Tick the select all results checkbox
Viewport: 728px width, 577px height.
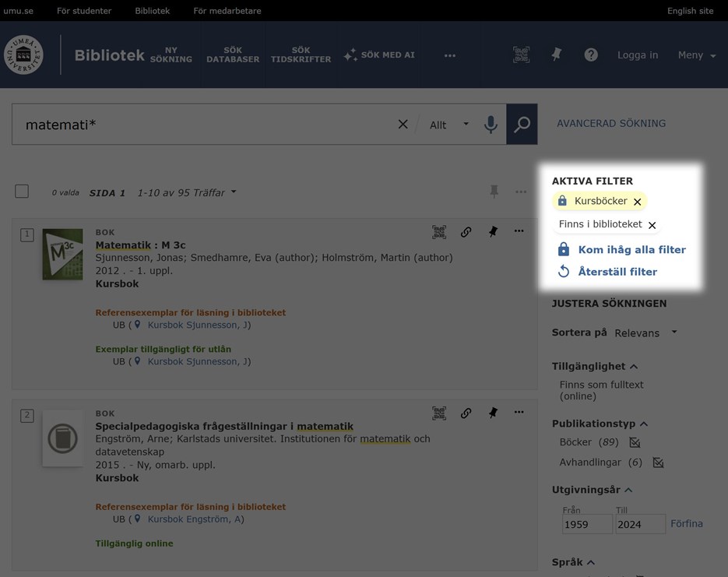coord(22,192)
